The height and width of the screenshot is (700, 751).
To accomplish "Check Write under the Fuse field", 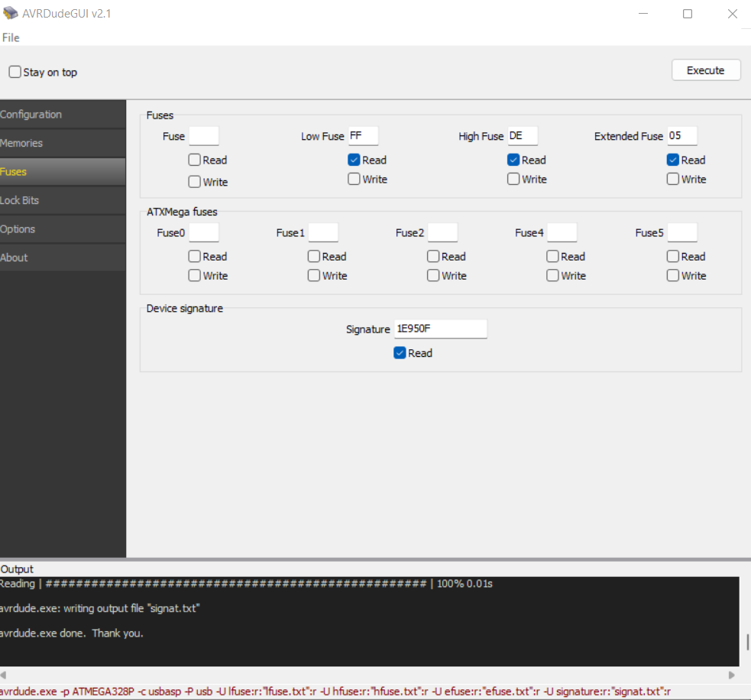I will point(195,182).
